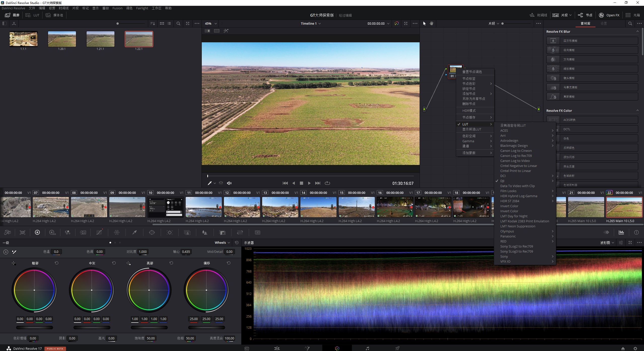Toggle auto balance A button
This screenshot has width=644, height=351.
[6, 252]
